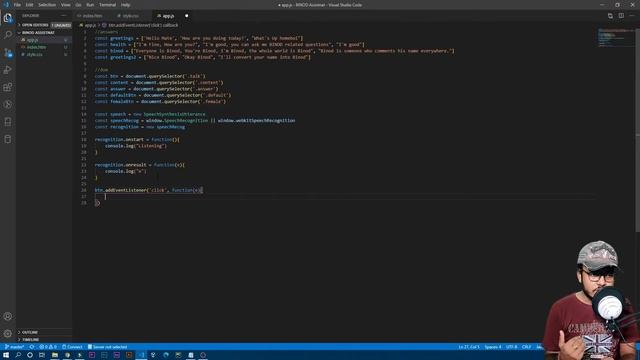Click the 'const greetings' code line
640x360 pixels.
[x=199, y=38]
